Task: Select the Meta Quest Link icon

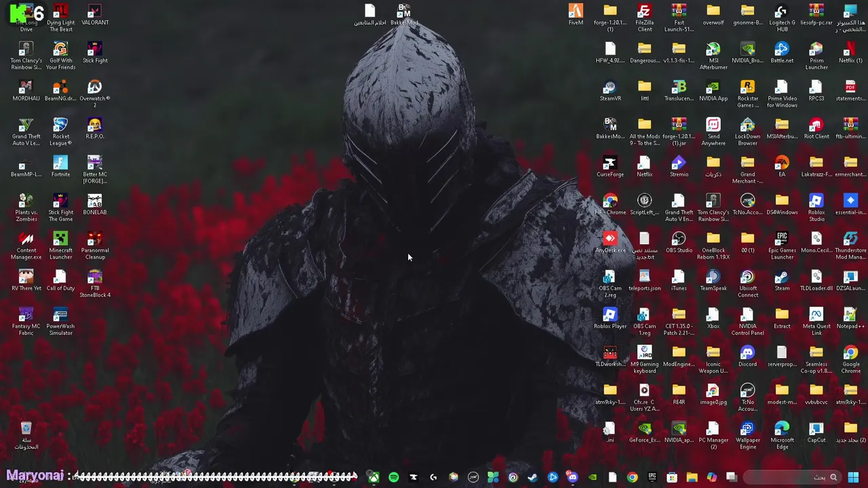Action: coord(816,322)
